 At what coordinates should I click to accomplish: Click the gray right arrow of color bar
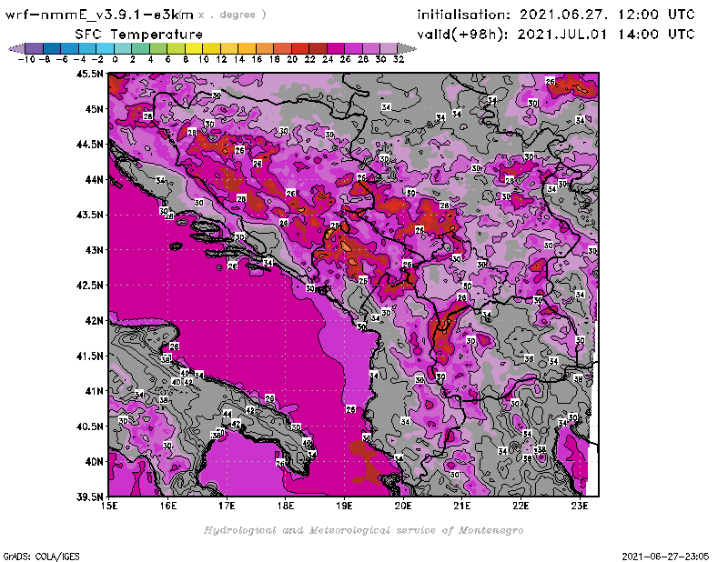[x=405, y=47]
